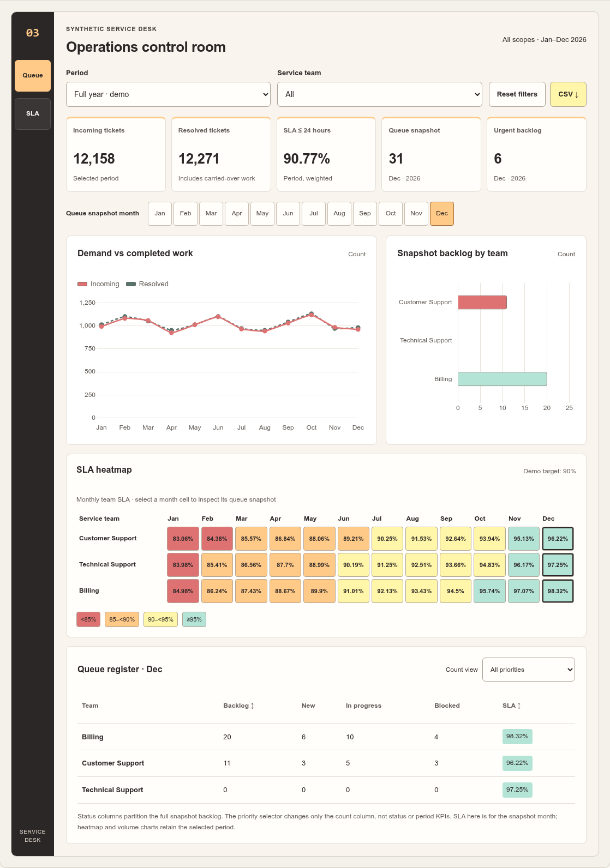The height and width of the screenshot is (868, 610).
Task: Click Technical Support row in queue register
Action: coord(326,790)
